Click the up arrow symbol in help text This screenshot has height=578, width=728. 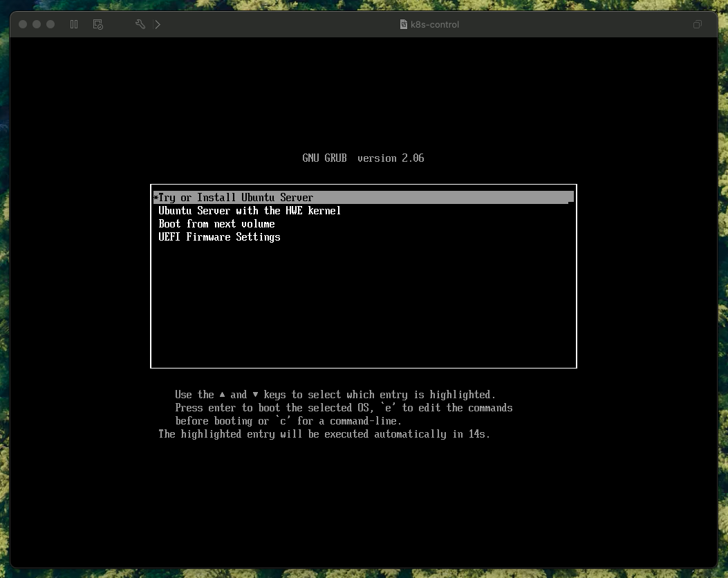tap(222, 395)
